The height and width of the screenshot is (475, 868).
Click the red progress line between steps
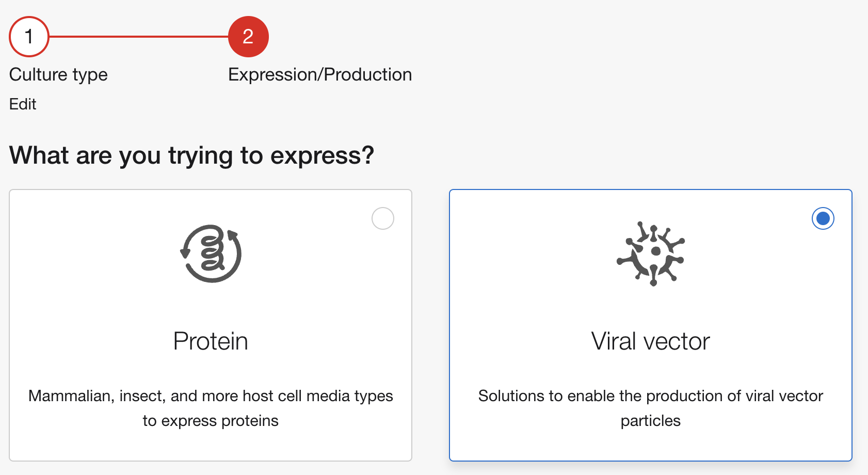point(139,37)
